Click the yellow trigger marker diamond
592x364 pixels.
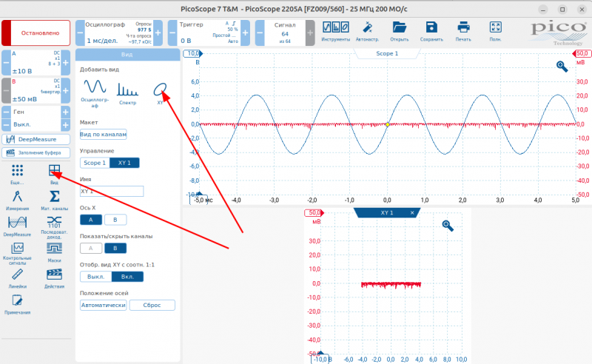(x=387, y=124)
